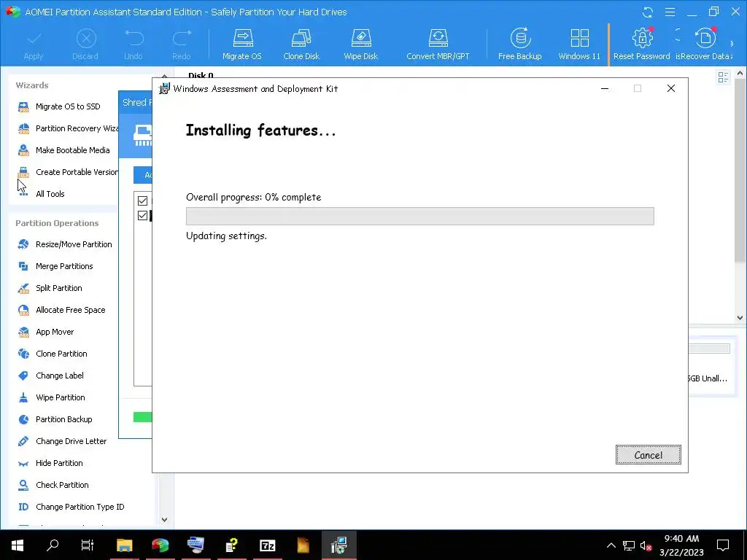
Task: Switch to AOMEI app on taskbar
Action: point(160,545)
